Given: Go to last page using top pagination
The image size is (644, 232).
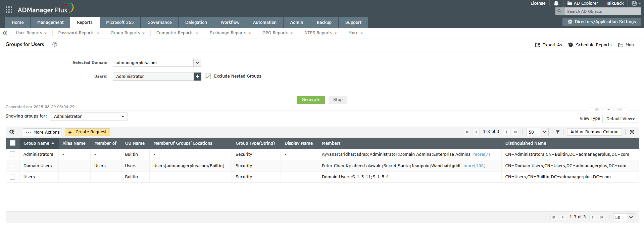Looking at the screenshot, I should click(x=515, y=132).
